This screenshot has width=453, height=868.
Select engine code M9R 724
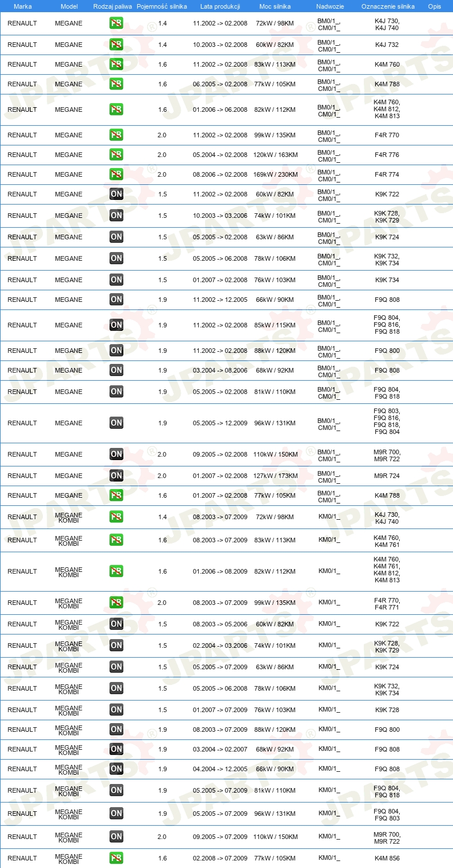[387, 476]
